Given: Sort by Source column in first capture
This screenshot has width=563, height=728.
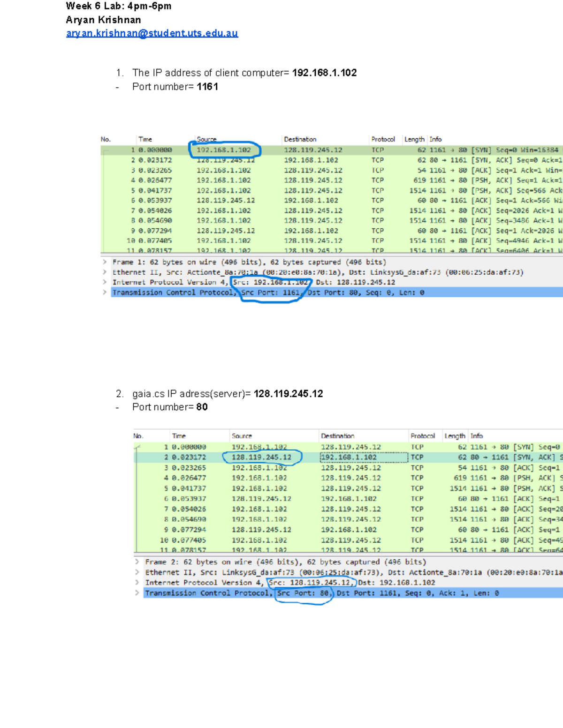Looking at the screenshot, I should (206, 139).
